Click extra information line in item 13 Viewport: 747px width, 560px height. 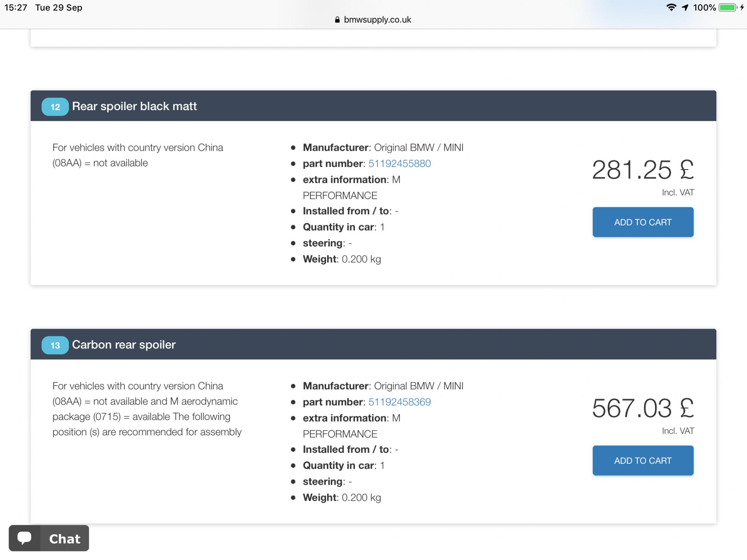[x=351, y=426]
